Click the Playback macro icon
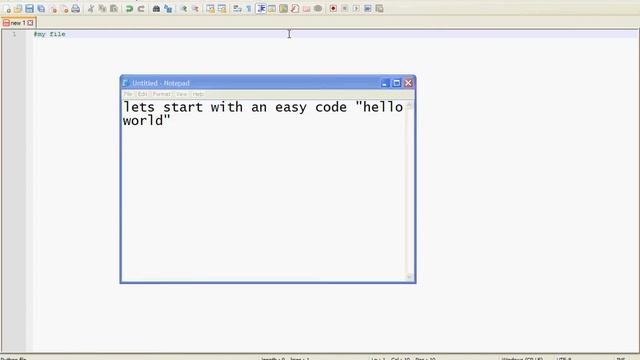Screen dimensions: 640x360 tap(356, 9)
